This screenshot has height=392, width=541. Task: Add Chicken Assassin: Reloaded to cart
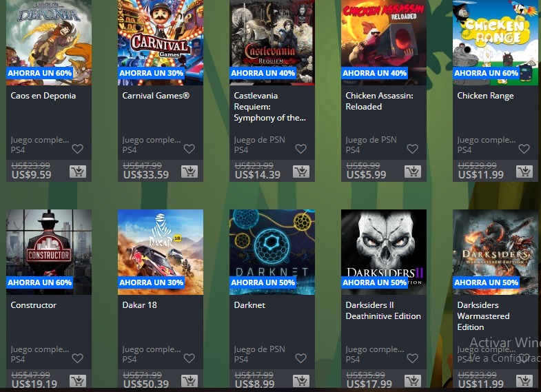413,172
